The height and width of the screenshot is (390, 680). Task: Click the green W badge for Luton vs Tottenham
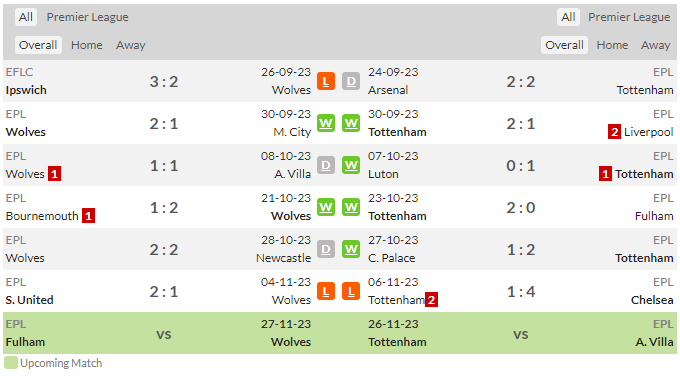pyautogui.click(x=351, y=166)
